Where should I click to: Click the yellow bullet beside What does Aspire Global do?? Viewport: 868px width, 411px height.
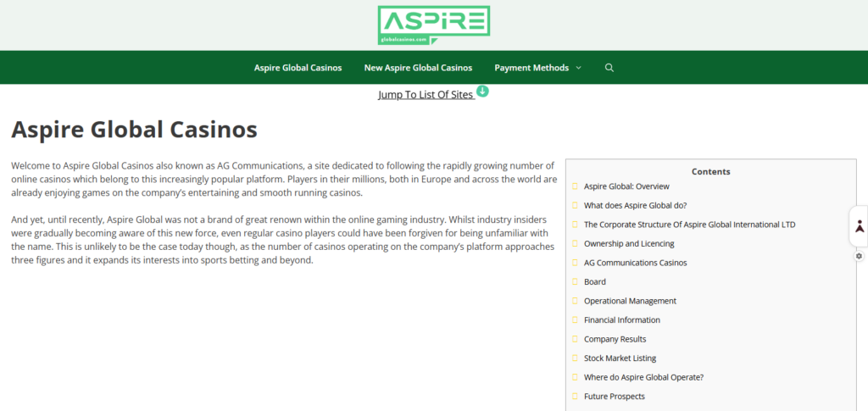575,205
